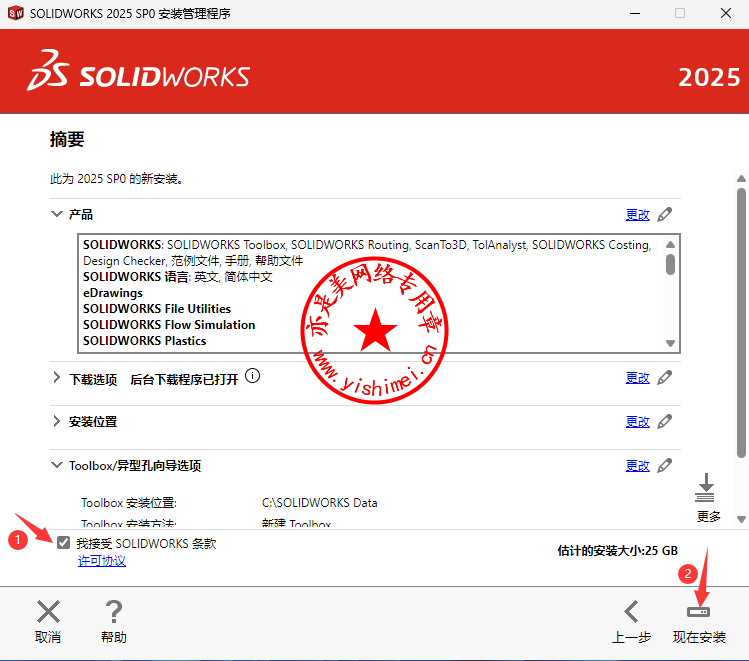Expand the 安装位置 section chevron
This screenshot has height=661, width=749.
pyautogui.click(x=57, y=421)
